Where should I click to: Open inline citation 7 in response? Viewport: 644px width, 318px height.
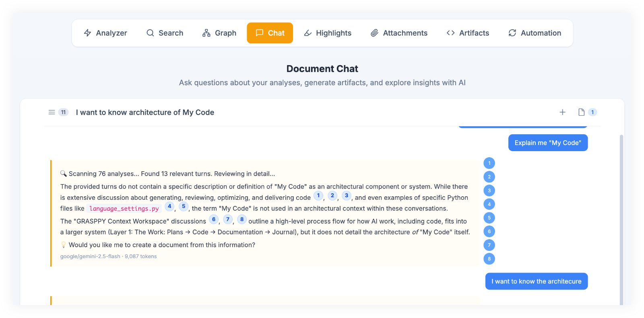tap(228, 219)
